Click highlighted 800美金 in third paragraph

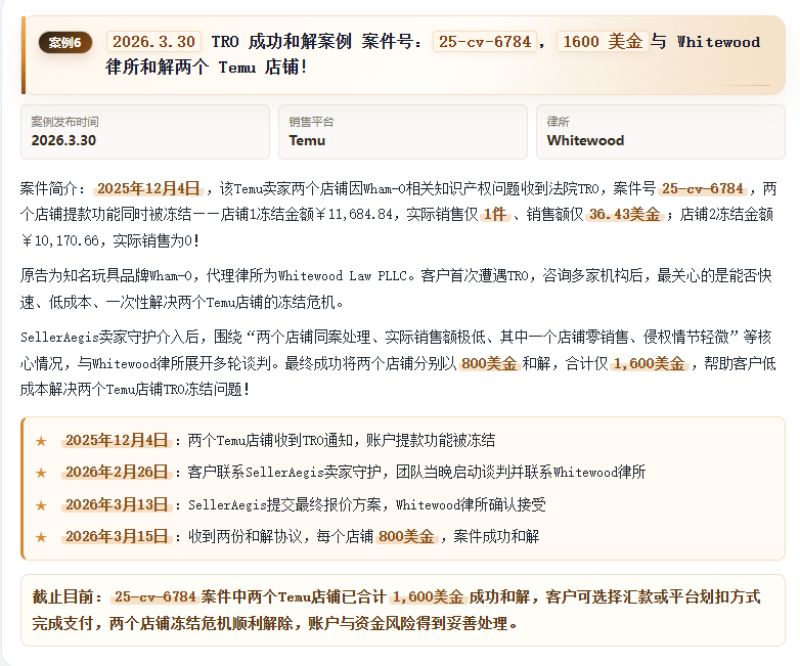coord(489,363)
